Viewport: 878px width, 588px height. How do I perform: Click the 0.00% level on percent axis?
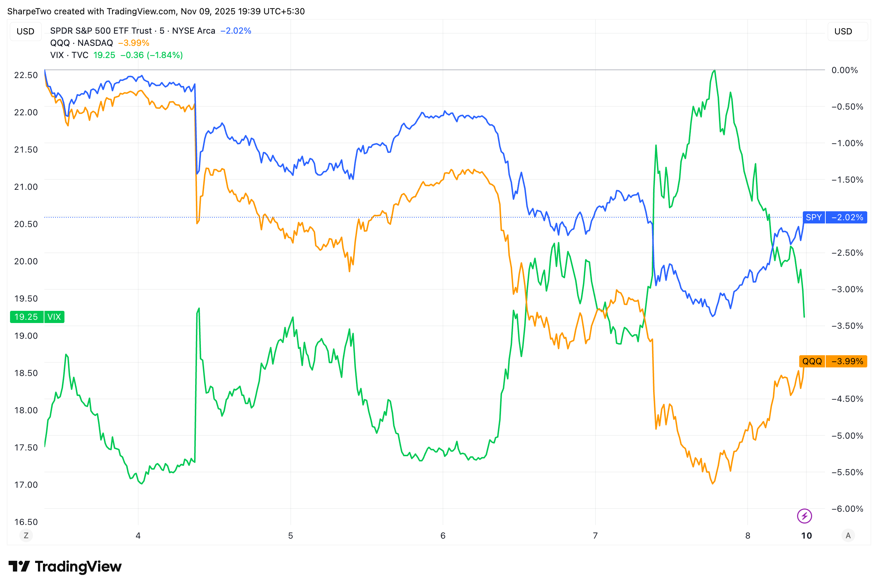coord(844,70)
